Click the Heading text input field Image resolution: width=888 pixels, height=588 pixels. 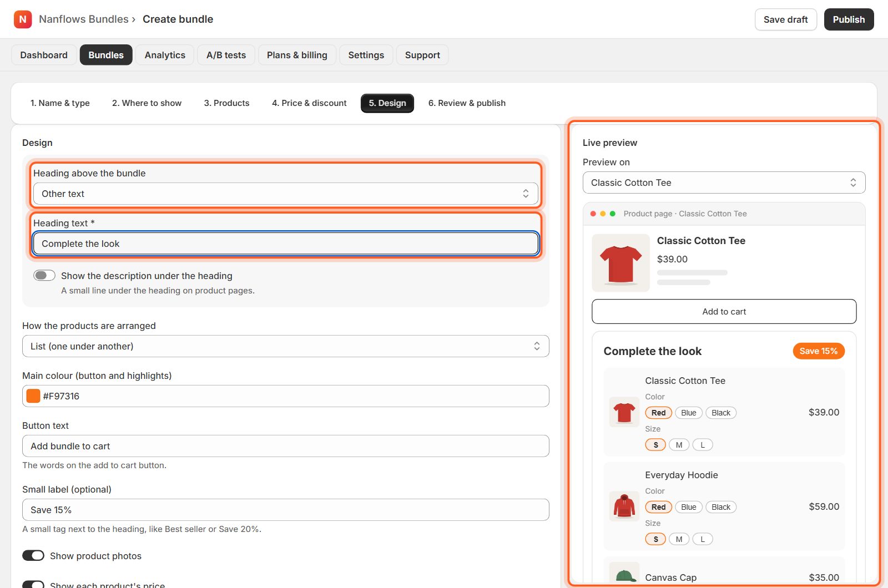286,244
